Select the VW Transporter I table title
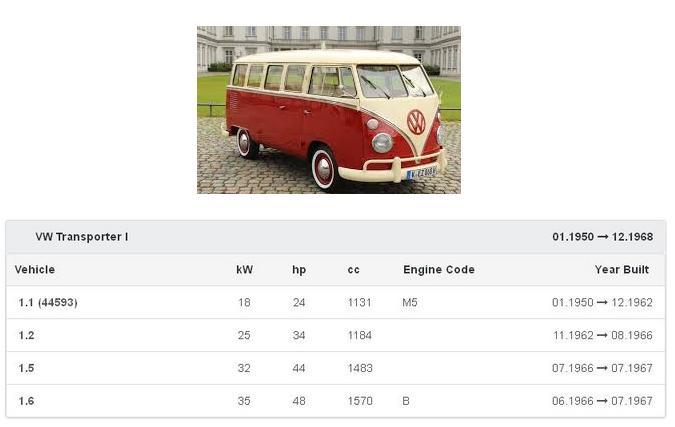Screen dimensions: 675x427 point(82,237)
